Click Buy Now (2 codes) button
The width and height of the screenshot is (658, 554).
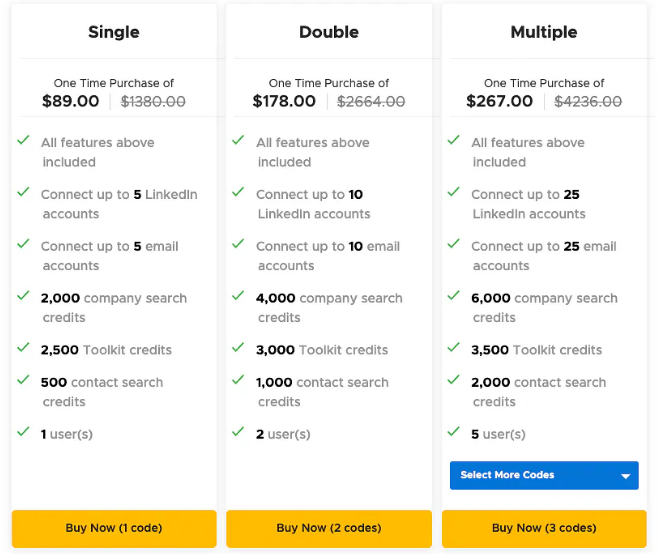click(x=329, y=528)
